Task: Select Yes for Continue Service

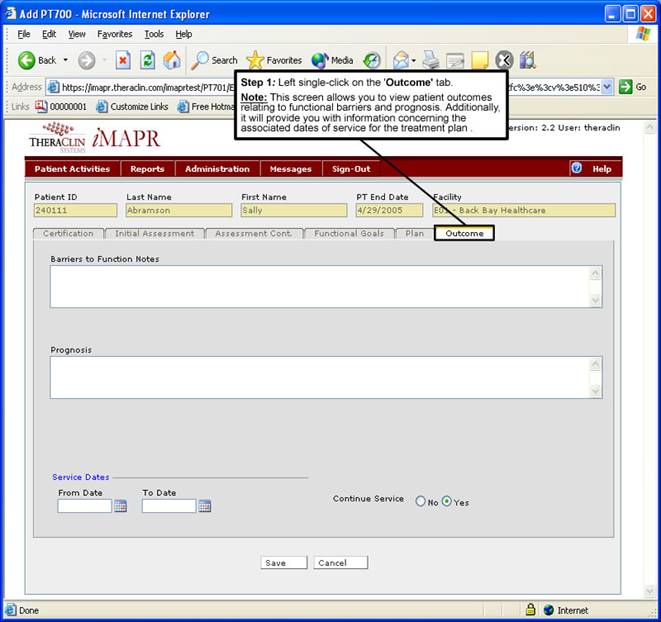Action: click(x=446, y=502)
